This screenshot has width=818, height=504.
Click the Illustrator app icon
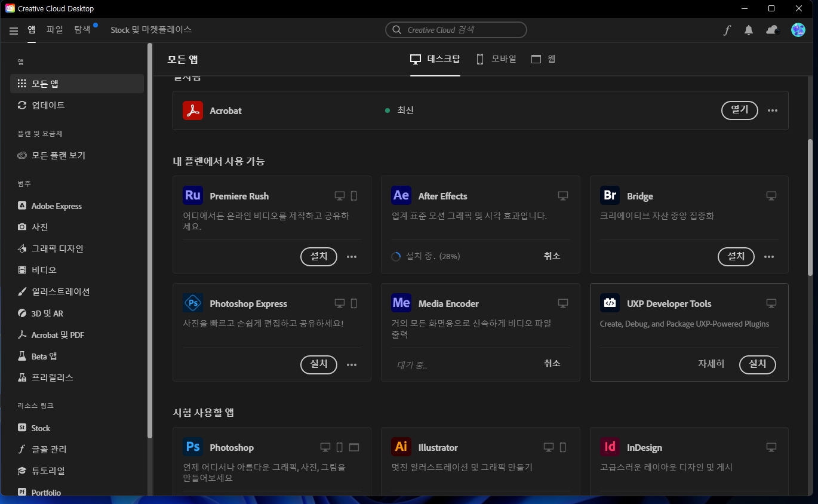(x=401, y=447)
